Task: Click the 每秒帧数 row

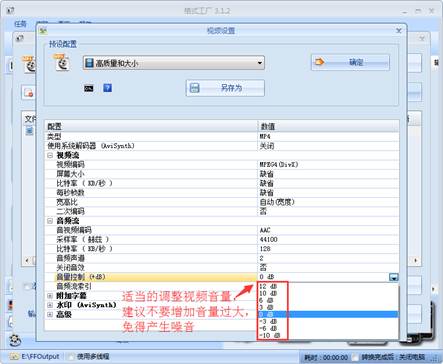Action: (222, 193)
